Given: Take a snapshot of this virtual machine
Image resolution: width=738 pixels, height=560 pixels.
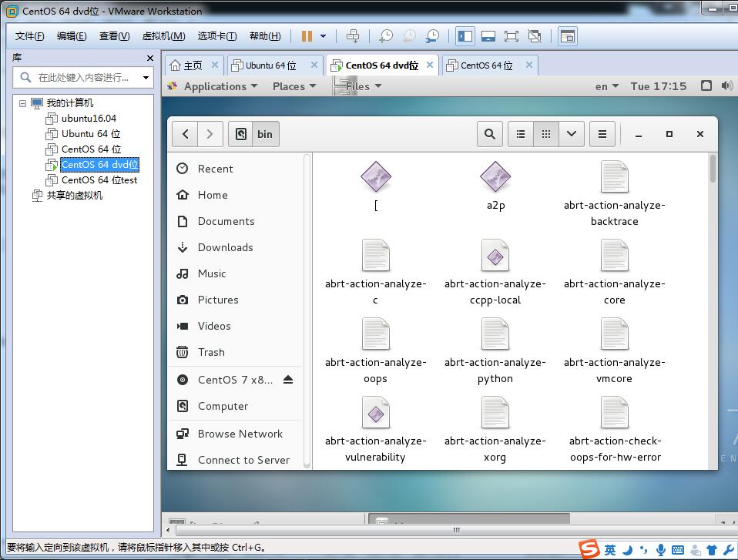Looking at the screenshot, I should point(385,36).
